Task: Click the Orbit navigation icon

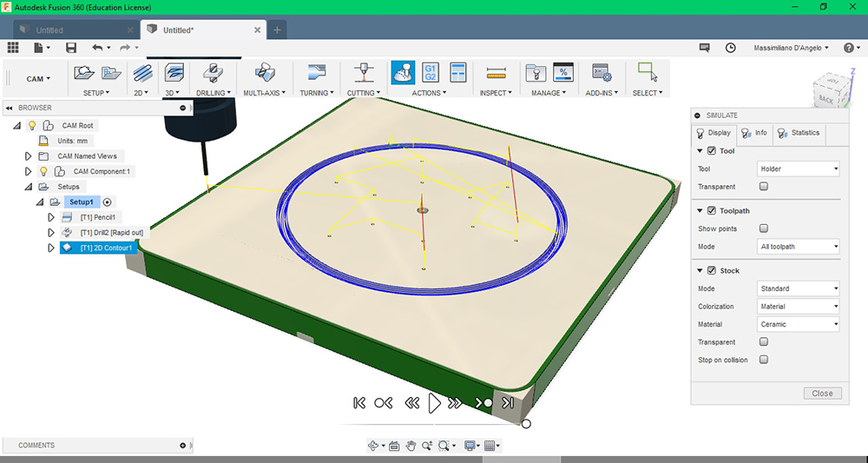Action: pos(375,446)
